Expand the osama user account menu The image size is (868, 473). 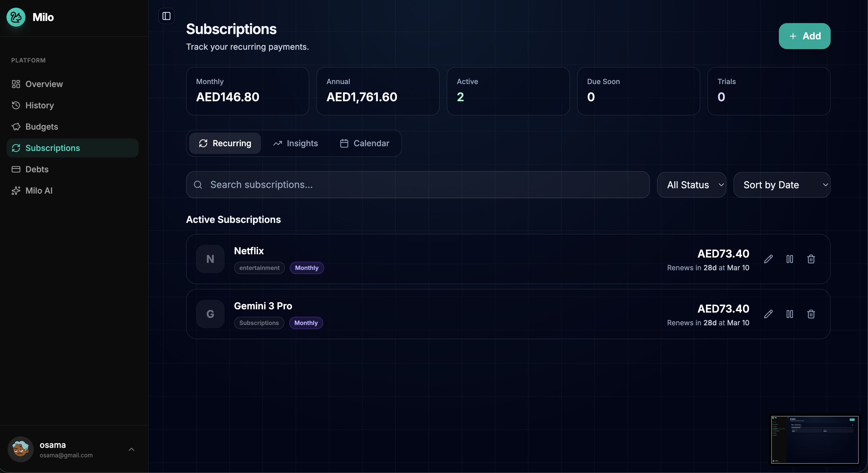[132, 449]
